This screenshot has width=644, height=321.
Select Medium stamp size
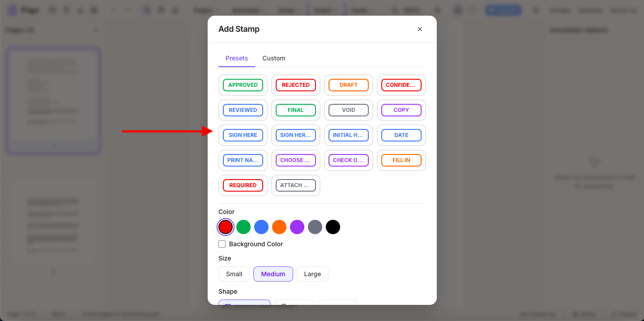click(x=273, y=274)
